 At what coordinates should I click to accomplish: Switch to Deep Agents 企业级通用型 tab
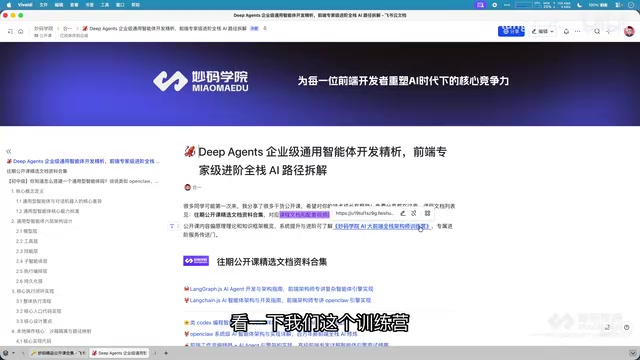point(119,353)
